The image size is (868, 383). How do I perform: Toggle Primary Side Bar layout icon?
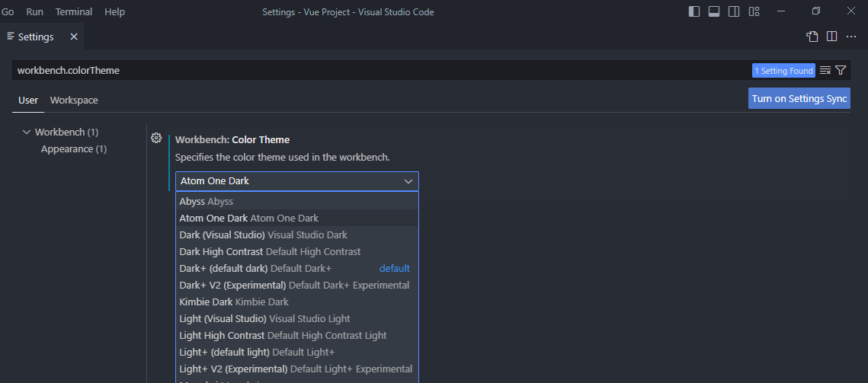[x=693, y=11]
